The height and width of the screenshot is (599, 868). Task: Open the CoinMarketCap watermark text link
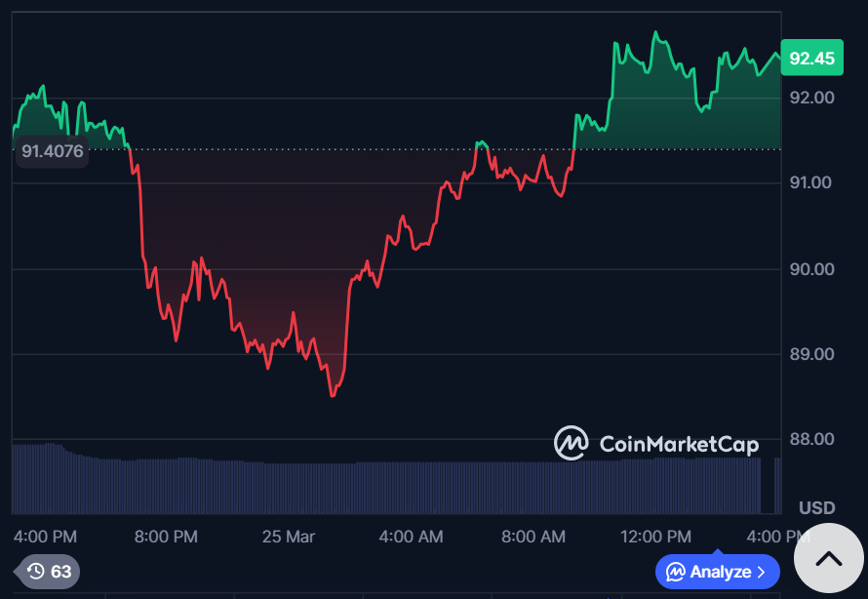[679, 445]
